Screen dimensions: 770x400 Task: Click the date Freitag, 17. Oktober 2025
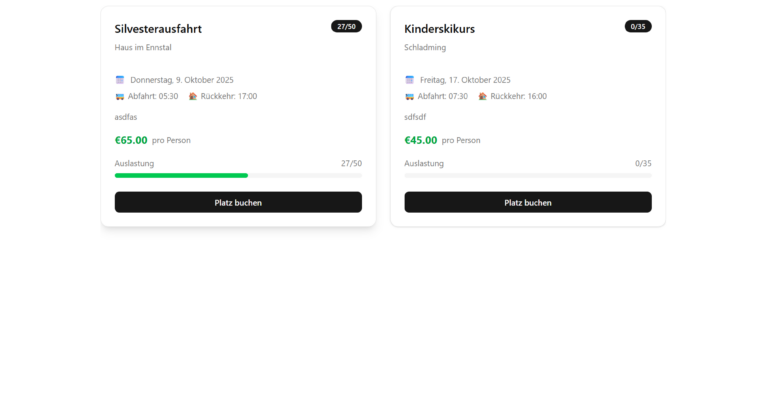pos(465,80)
